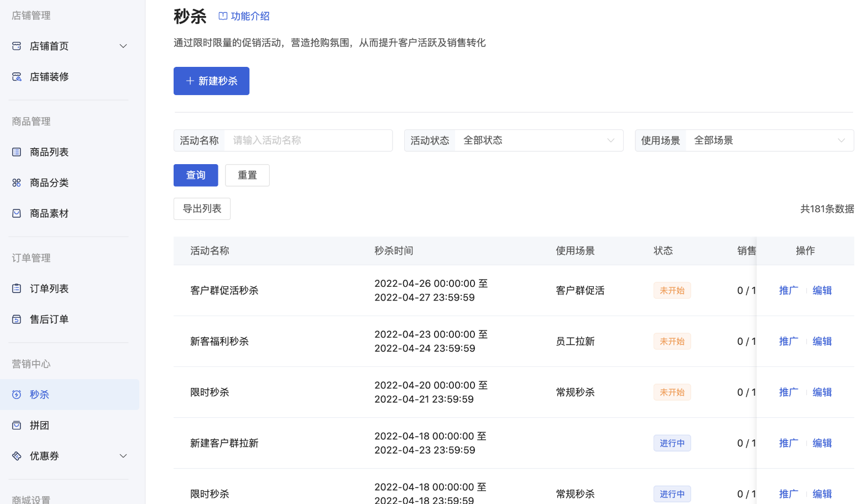Click the 导出列表 button
Image resolution: width=857 pixels, height=504 pixels.
[202, 209]
